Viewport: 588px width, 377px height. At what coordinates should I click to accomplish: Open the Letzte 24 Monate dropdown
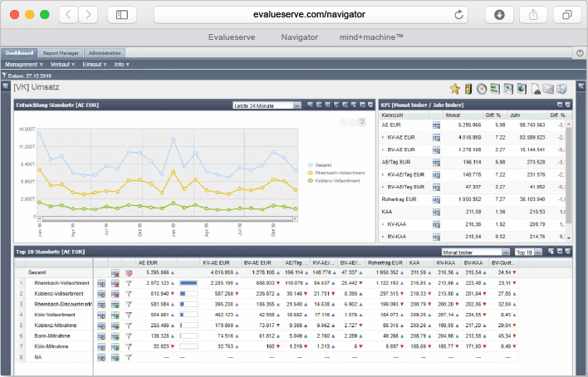(267, 105)
